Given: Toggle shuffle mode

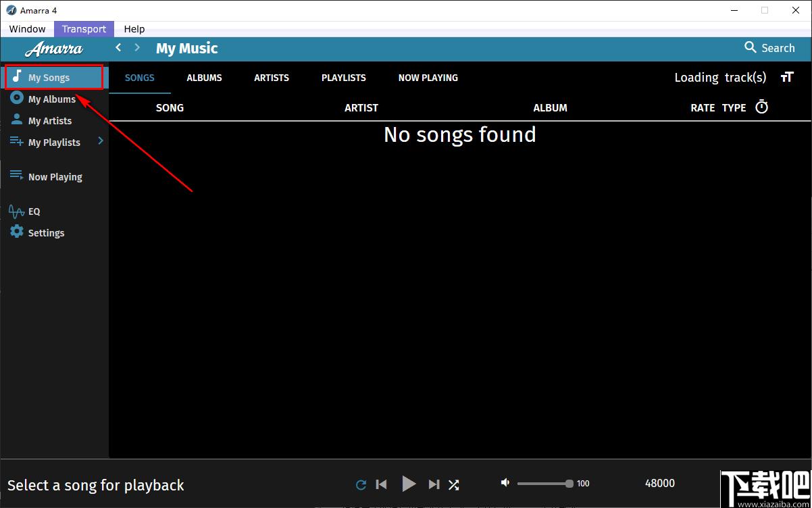Looking at the screenshot, I should [454, 484].
